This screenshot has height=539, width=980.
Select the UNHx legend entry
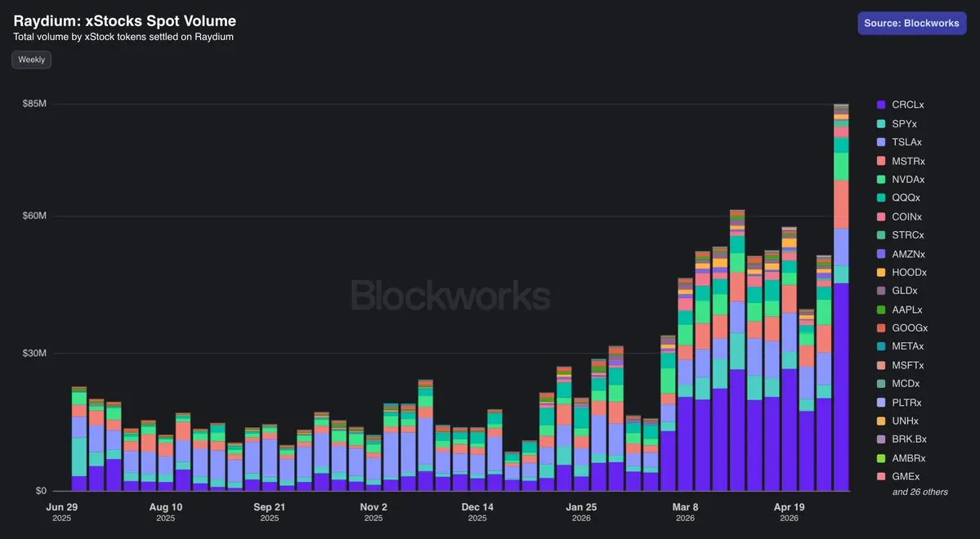[897, 421]
